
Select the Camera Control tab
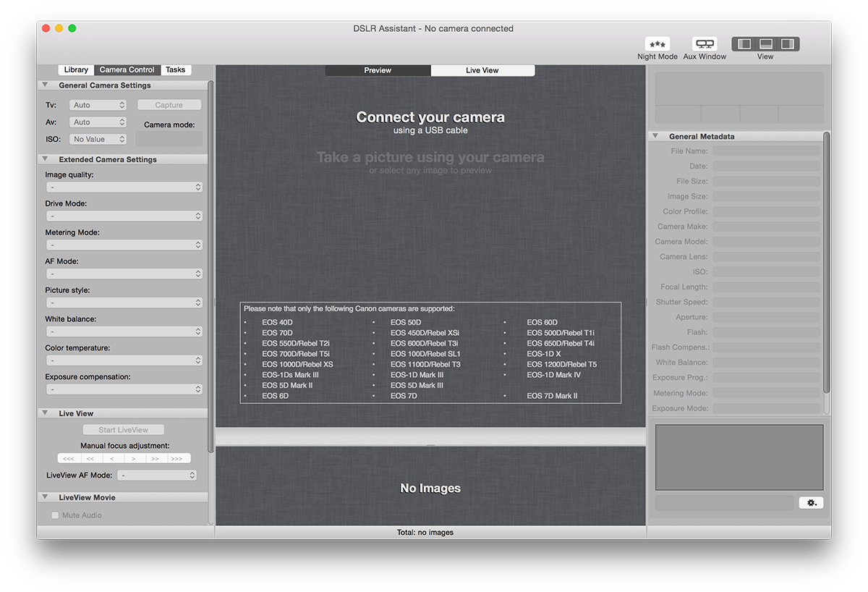pos(127,69)
